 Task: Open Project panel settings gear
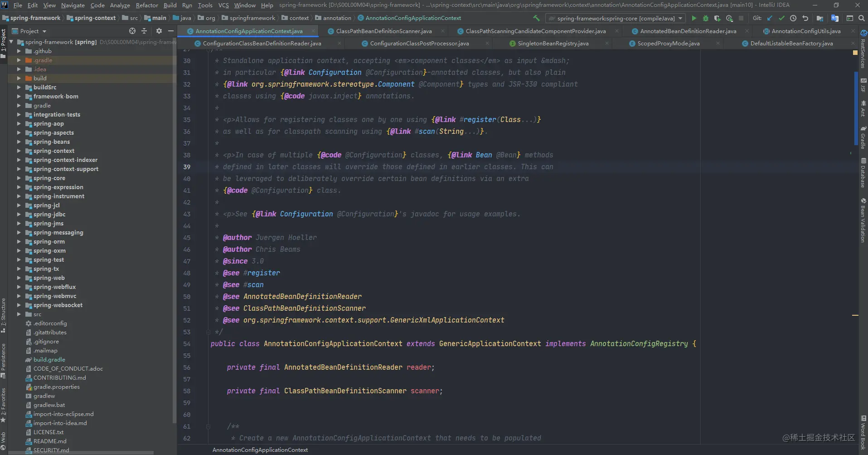point(159,31)
